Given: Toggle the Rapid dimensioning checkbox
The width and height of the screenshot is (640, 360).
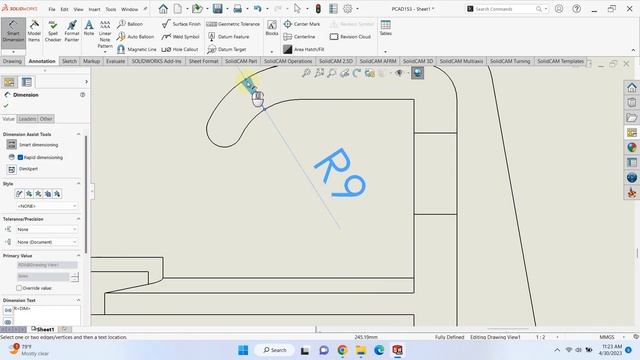Looking at the screenshot, I should tap(20, 158).
